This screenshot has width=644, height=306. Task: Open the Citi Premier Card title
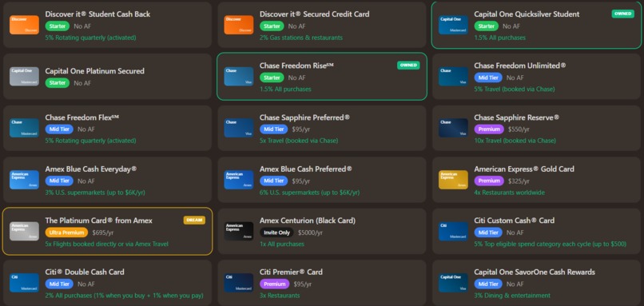coord(291,272)
